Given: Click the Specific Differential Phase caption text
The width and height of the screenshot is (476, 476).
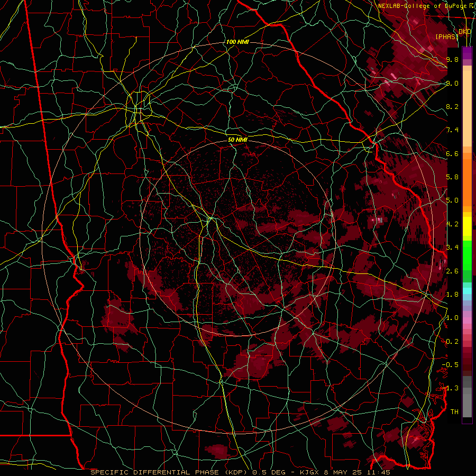Looking at the screenshot, I should 240,472.
